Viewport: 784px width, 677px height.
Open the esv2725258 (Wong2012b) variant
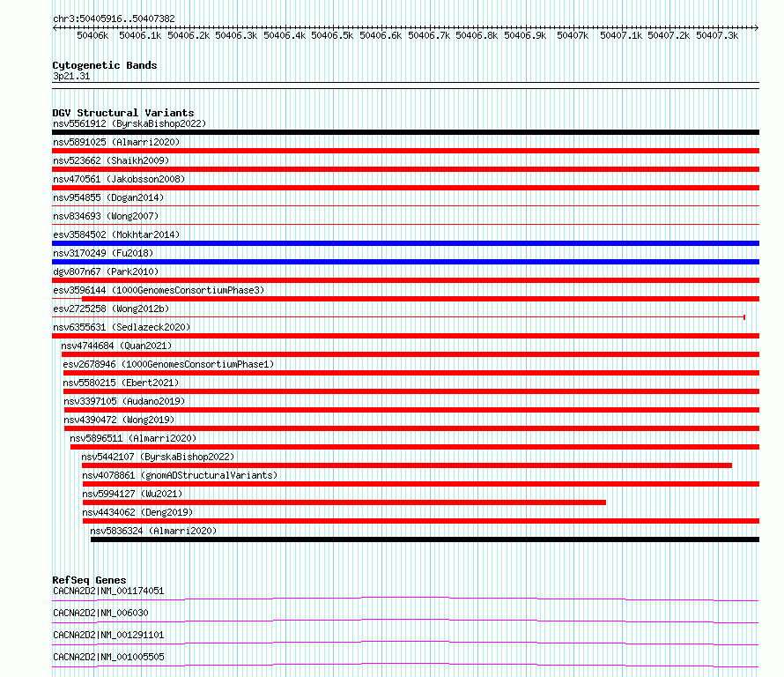(x=111, y=309)
